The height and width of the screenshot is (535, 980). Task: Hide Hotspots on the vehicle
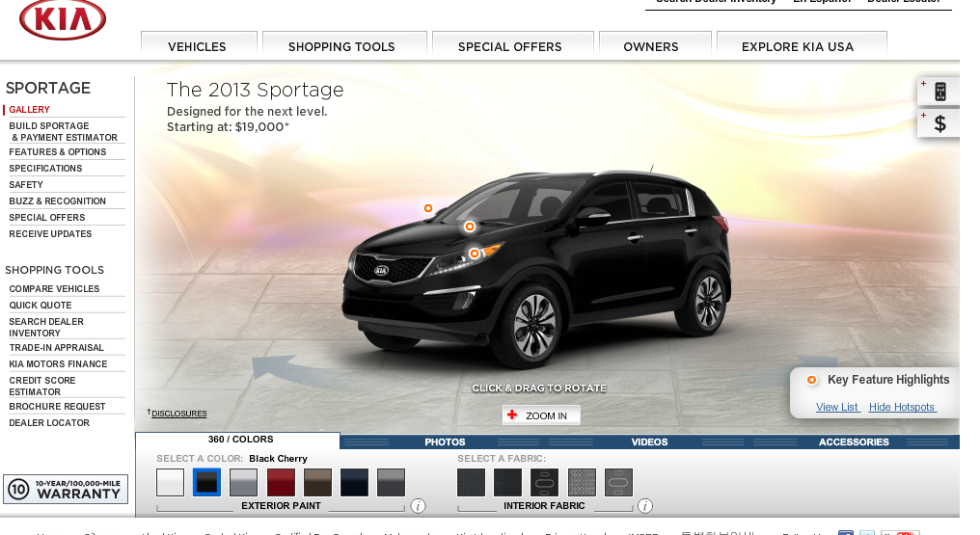tap(901, 407)
